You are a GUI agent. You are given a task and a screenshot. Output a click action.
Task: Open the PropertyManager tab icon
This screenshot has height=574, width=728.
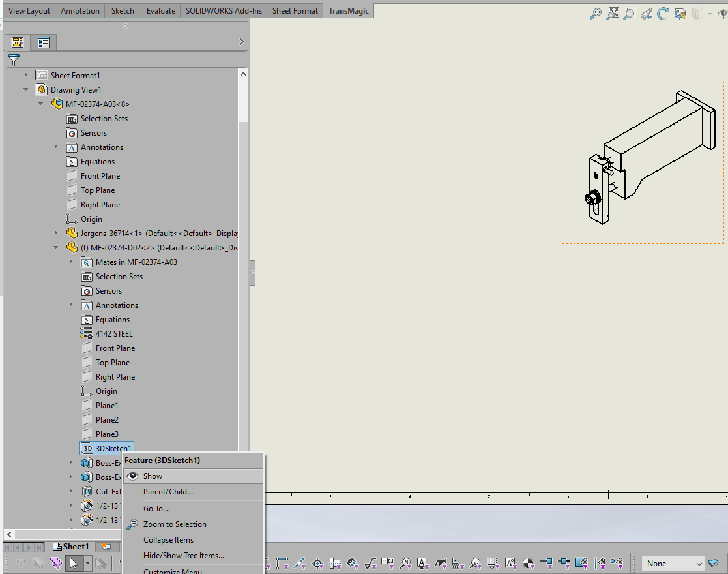click(x=44, y=42)
